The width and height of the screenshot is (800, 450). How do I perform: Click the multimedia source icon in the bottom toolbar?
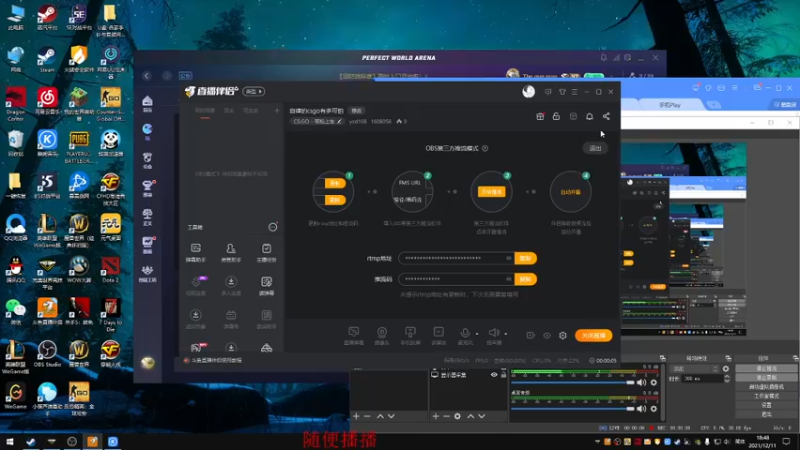tap(439, 332)
